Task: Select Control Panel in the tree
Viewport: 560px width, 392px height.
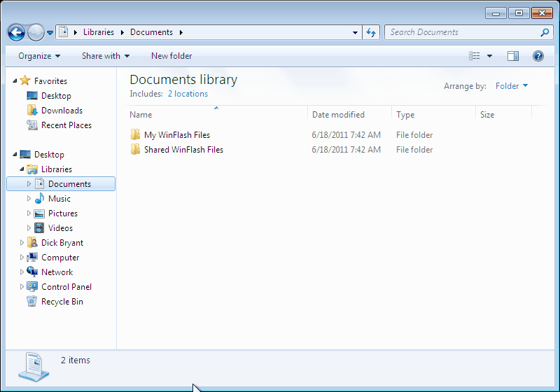Action: [66, 287]
